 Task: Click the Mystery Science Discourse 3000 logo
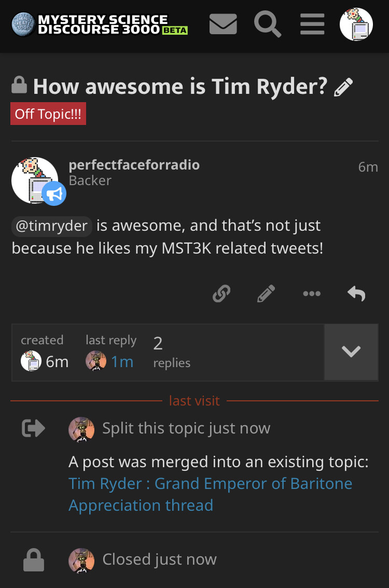pos(100,24)
